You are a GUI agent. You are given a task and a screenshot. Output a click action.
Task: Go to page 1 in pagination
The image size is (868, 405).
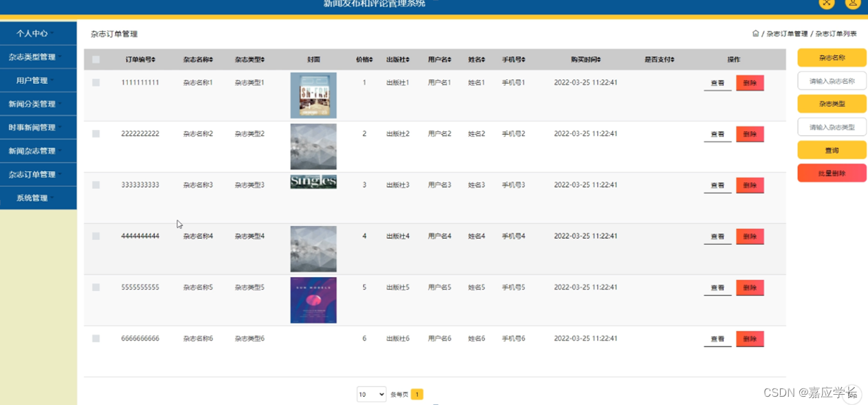coord(417,395)
